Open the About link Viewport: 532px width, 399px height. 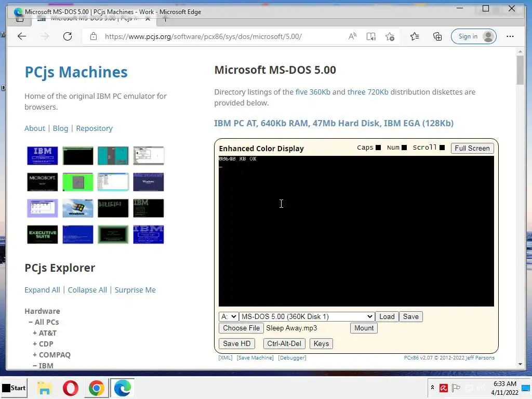(x=35, y=128)
